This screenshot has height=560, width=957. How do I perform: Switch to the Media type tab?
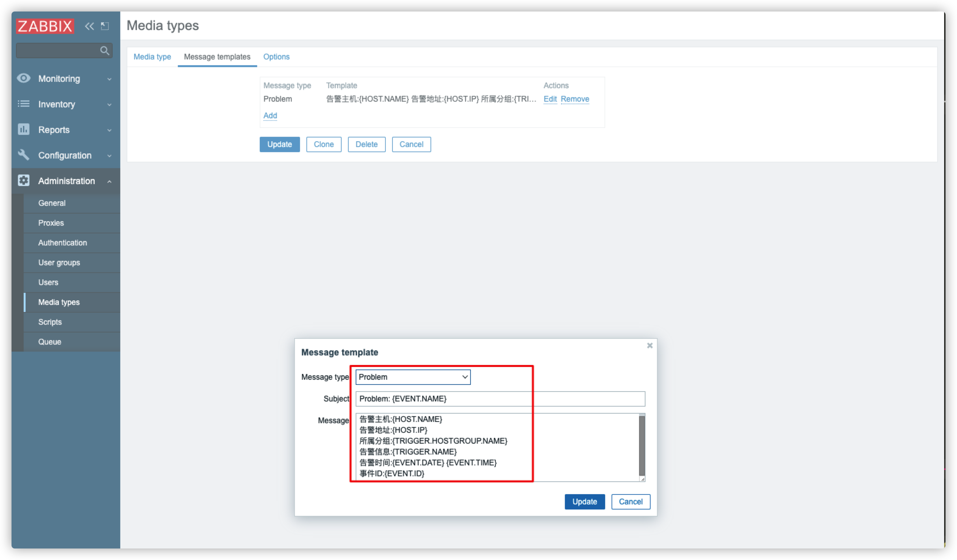tap(152, 57)
